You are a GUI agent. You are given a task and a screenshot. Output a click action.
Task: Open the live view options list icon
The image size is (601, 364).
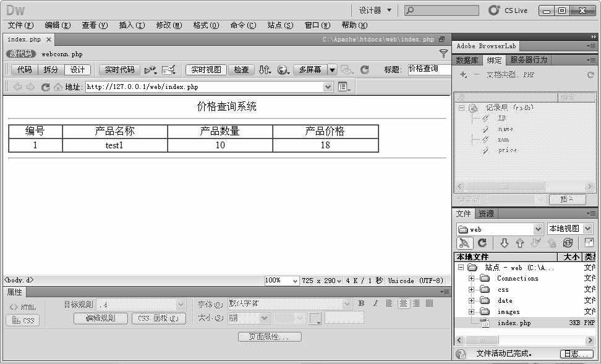(344, 87)
